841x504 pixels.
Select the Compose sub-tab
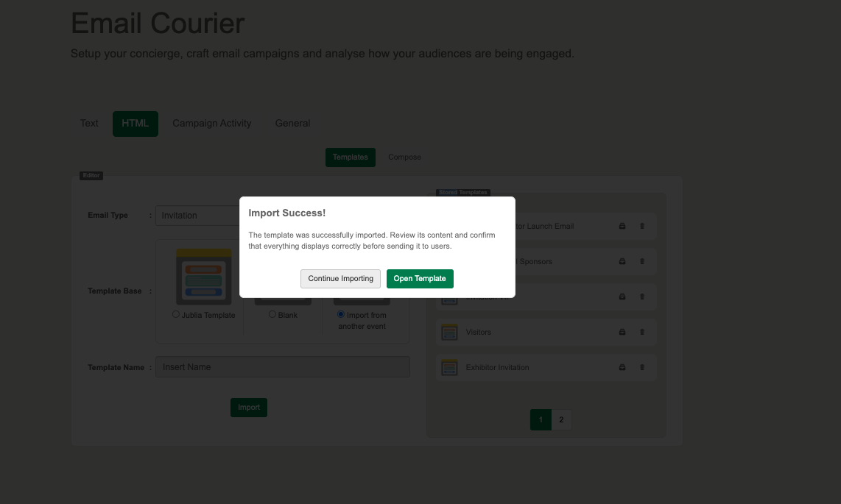404,157
